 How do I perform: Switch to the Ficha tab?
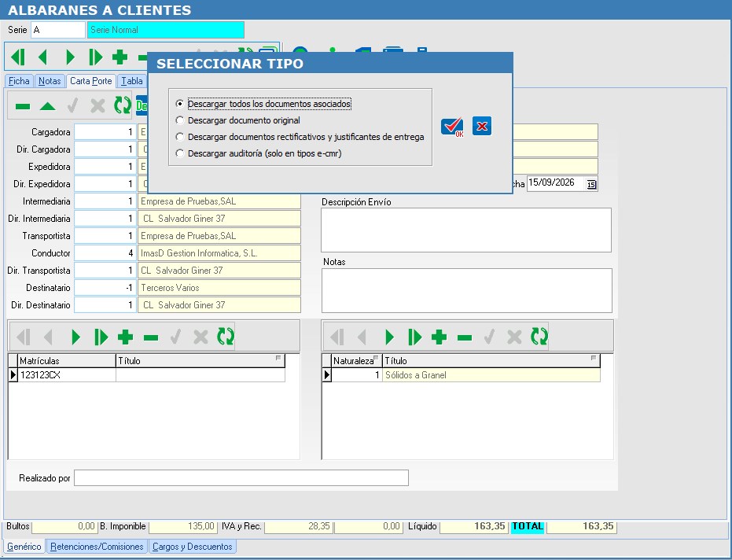tap(19, 81)
